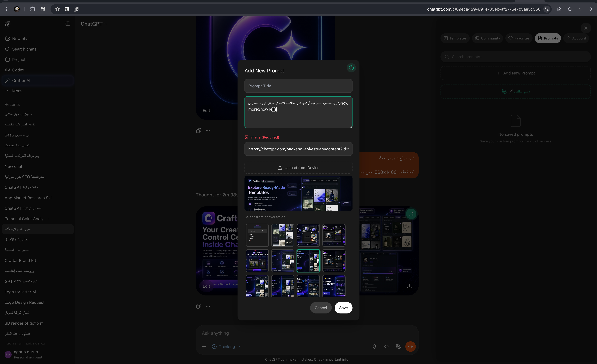
Task: Click the microphone icon in the chat input
Action: click(375, 347)
